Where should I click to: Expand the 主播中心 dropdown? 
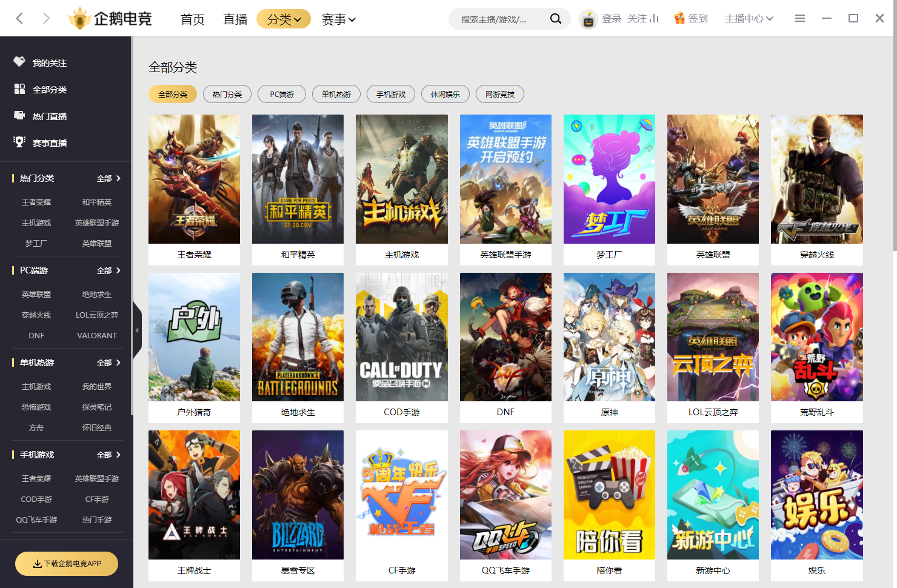pyautogui.click(x=749, y=19)
